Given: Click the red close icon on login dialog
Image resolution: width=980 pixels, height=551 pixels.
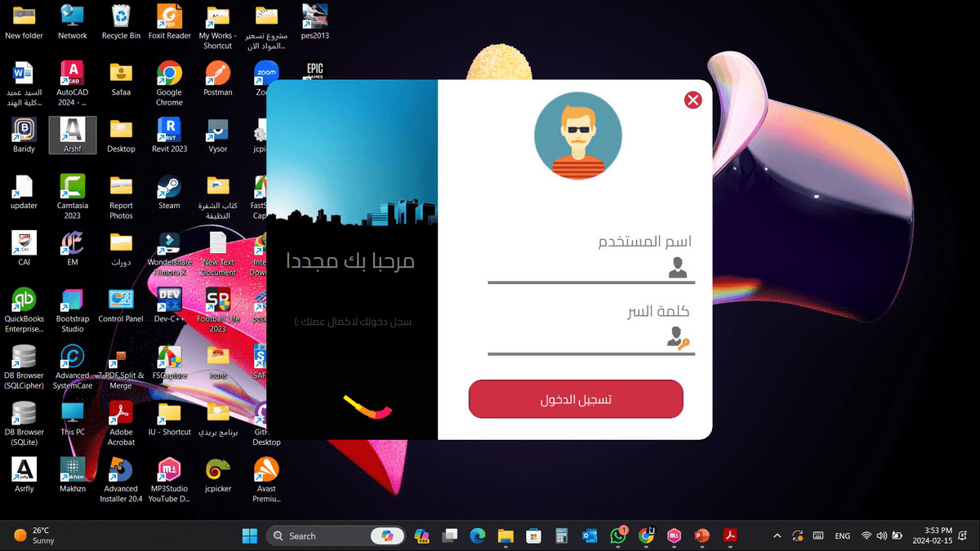Looking at the screenshot, I should (693, 100).
